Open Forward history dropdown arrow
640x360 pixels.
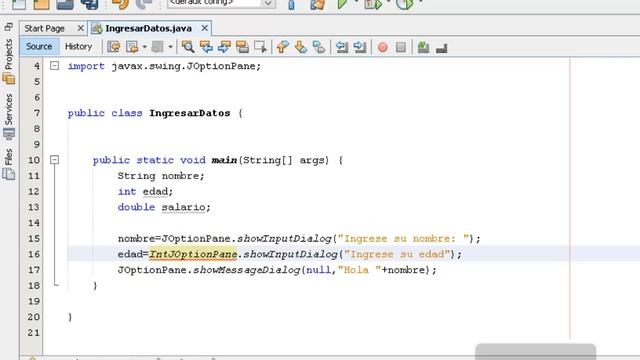170,47
